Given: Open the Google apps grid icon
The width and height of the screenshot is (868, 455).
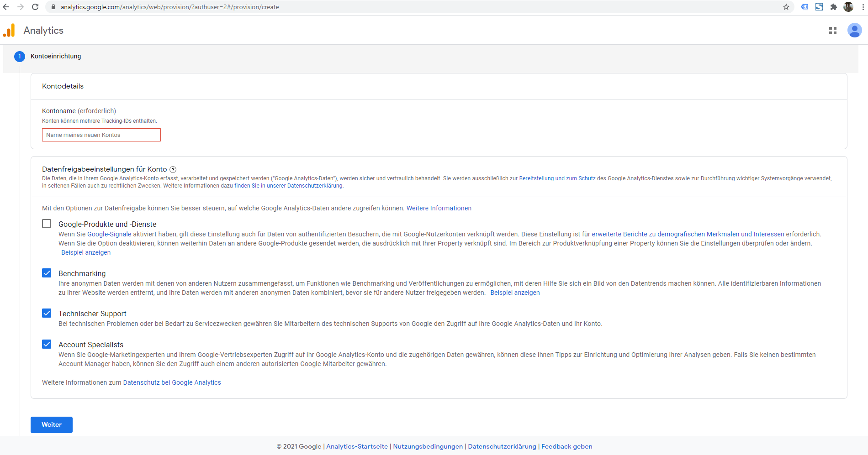Looking at the screenshot, I should [833, 31].
